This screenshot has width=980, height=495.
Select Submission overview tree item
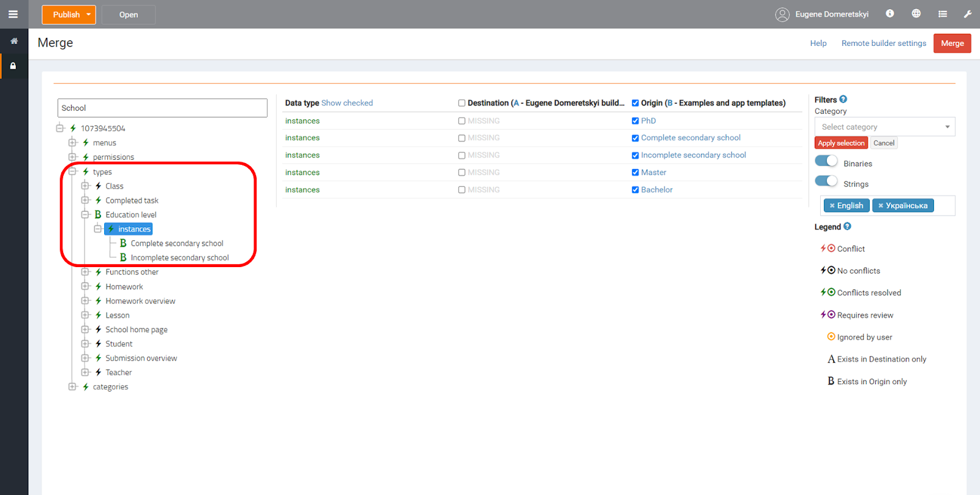[141, 358]
